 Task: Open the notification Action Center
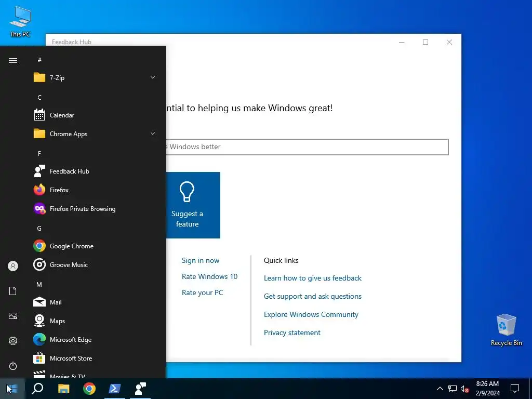click(515, 389)
